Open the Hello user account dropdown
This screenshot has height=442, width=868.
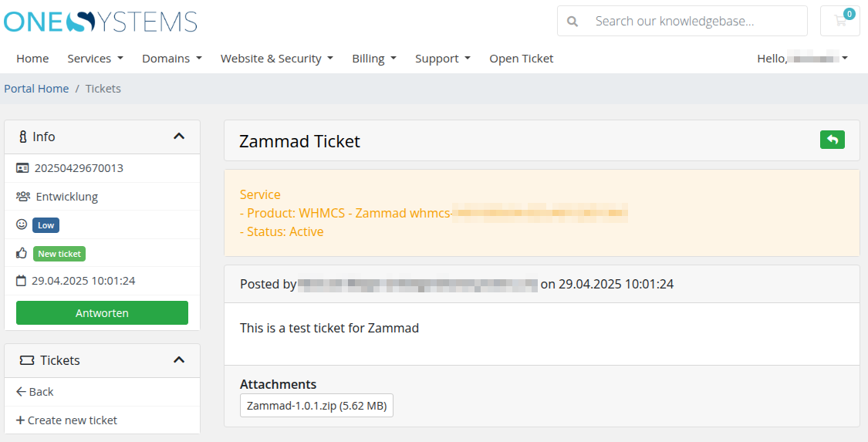pyautogui.click(x=802, y=59)
